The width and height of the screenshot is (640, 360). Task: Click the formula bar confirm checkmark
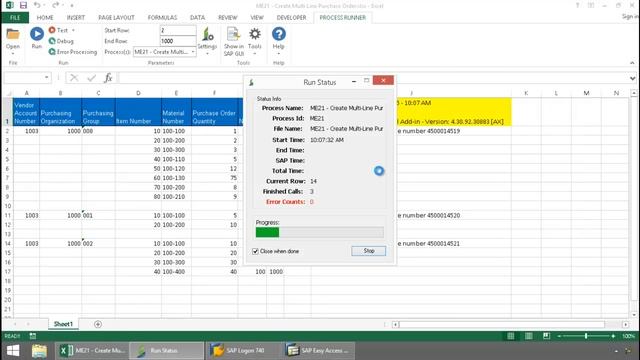(x=91, y=78)
